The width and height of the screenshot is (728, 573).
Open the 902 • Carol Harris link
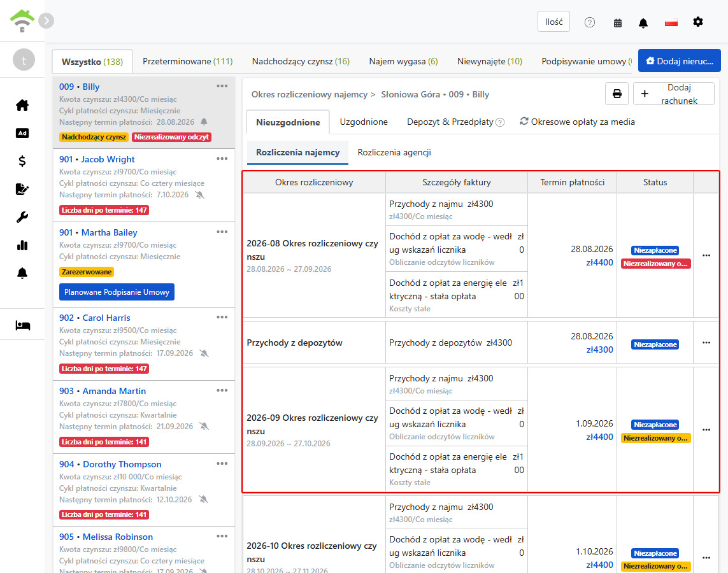pos(95,318)
